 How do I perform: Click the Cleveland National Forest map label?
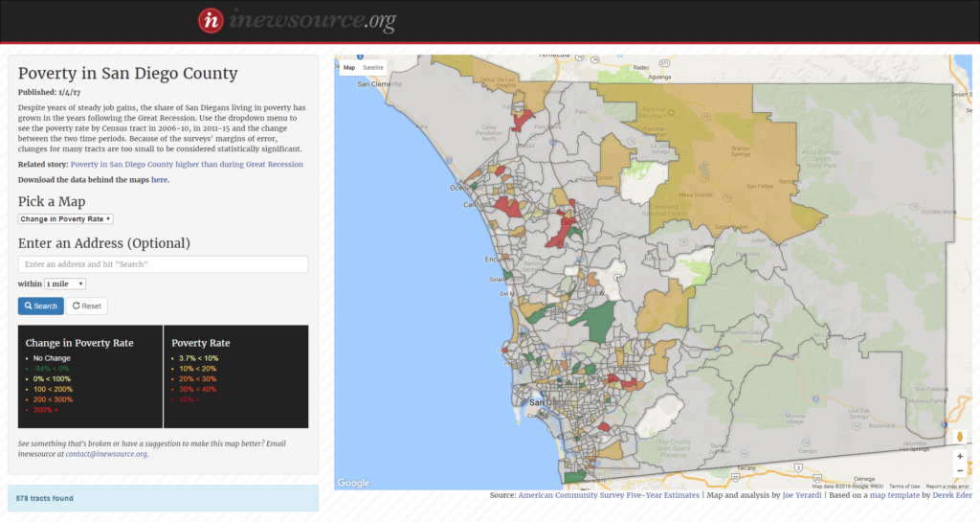[x=664, y=210]
